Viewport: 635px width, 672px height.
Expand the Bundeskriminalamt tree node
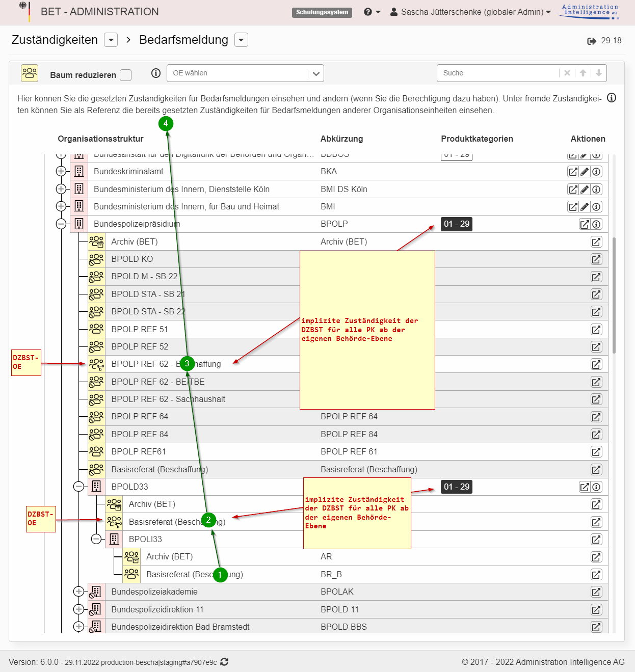coord(61,171)
